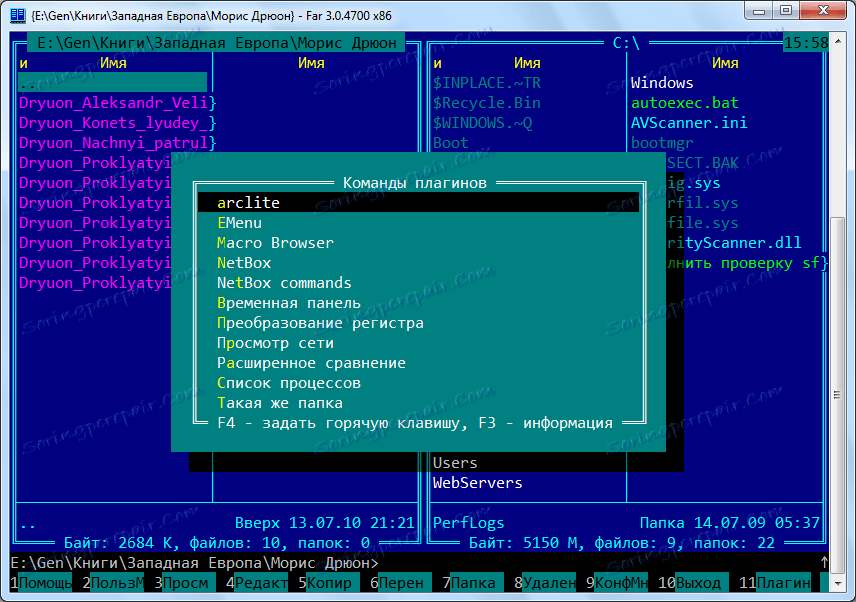Select arclite in the plugin commands menu
The height and width of the screenshot is (602, 856).
tap(418, 202)
